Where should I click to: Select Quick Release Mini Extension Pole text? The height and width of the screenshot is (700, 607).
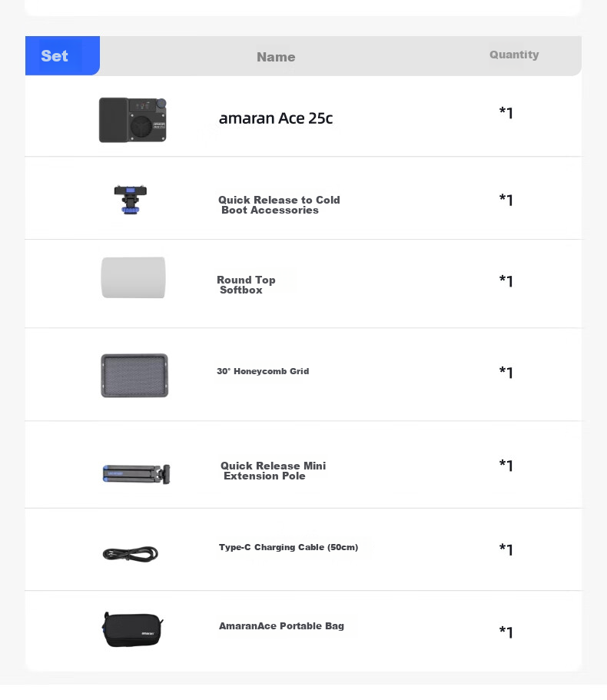click(x=274, y=470)
